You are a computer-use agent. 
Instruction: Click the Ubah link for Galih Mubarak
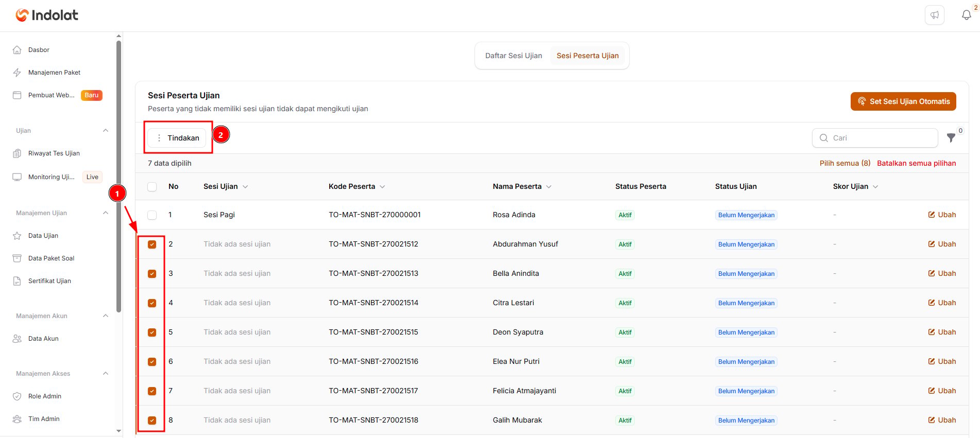(x=947, y=420)
